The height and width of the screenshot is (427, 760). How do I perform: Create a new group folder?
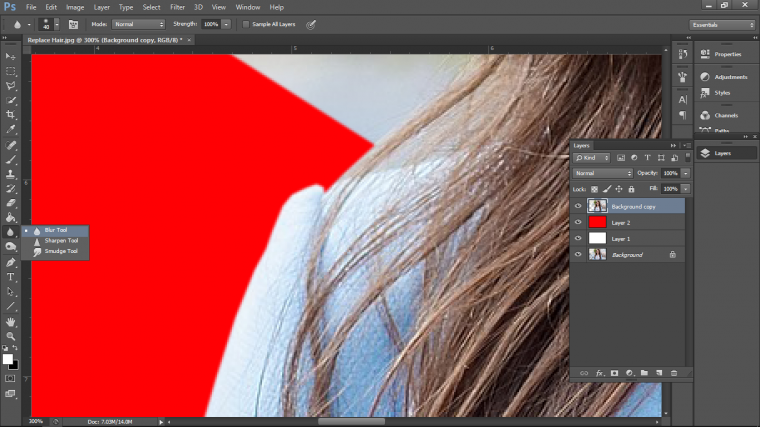644,373
